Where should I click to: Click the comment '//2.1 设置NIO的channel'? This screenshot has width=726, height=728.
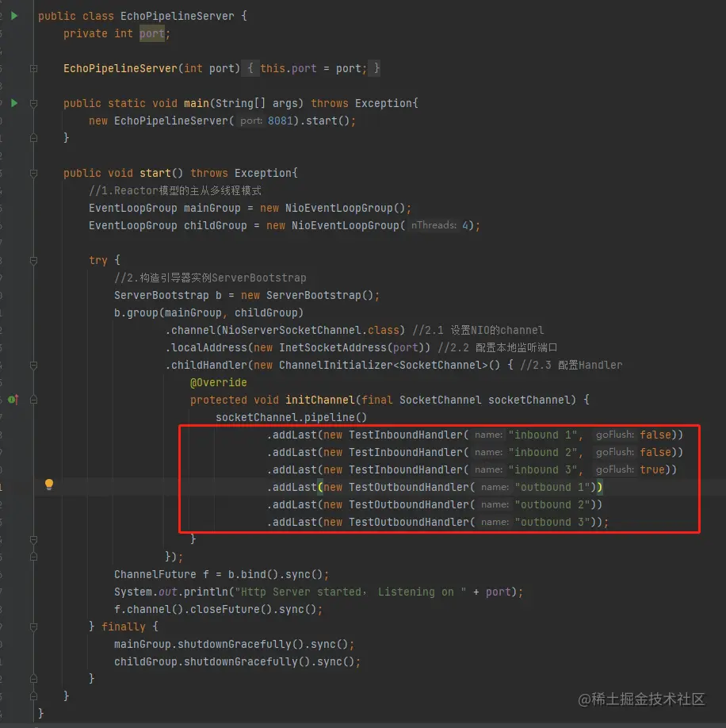(x=478, y=330)
